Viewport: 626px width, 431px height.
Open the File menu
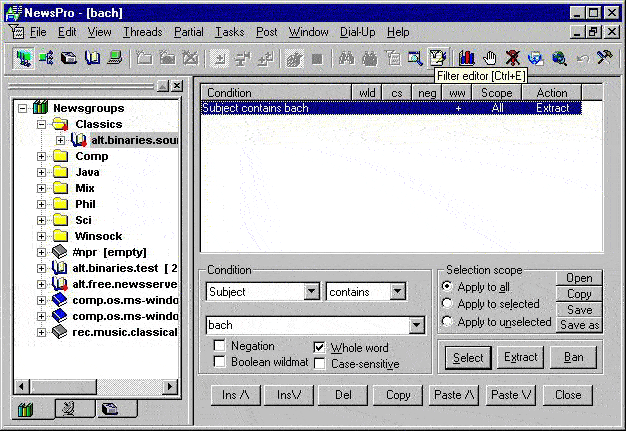click(38, 32)
